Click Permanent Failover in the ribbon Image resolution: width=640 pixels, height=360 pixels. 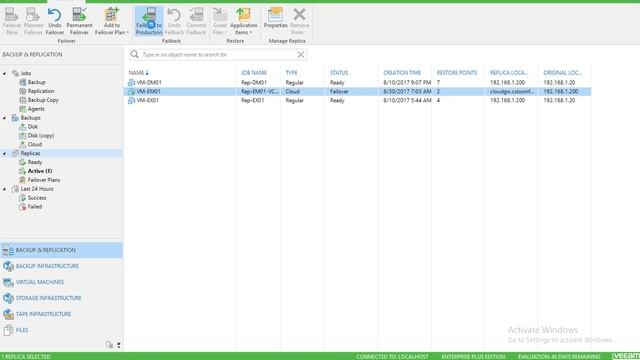pos(79,21)
